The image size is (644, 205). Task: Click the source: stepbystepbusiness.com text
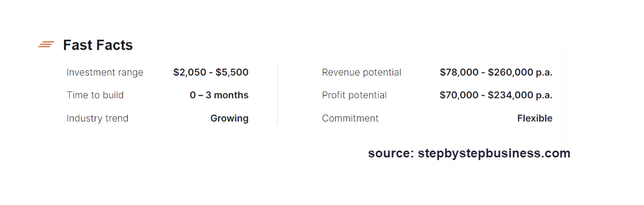click(469, 154)
